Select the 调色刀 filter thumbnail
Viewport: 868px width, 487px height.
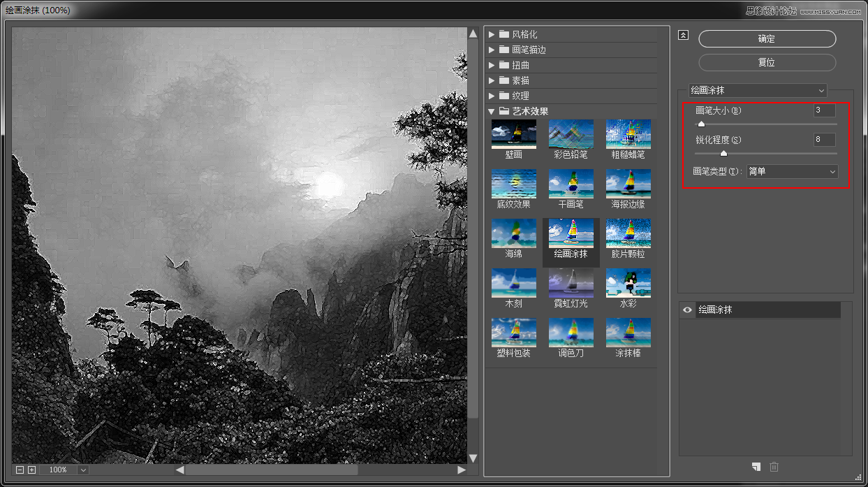[x=571, y=333]
